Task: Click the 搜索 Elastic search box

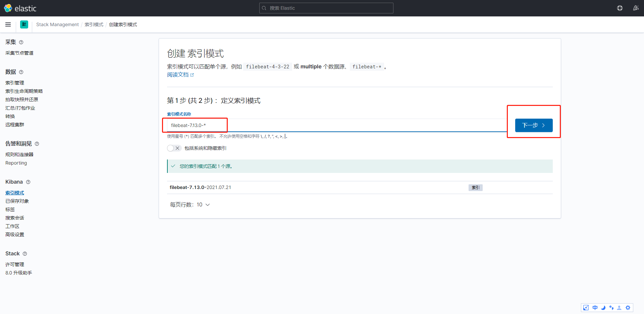Action: tap(326, 8)
